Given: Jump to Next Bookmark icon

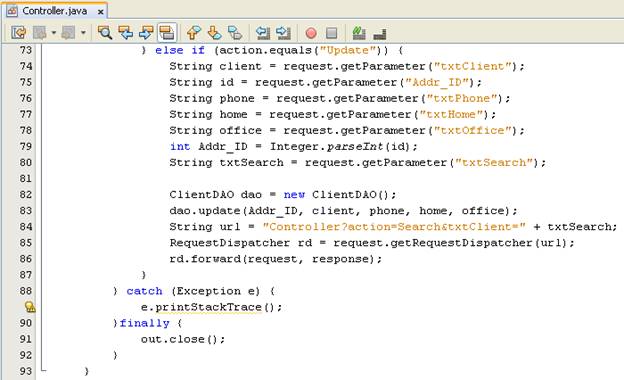Looking at the screenshot, I should (x=214, y=33).
